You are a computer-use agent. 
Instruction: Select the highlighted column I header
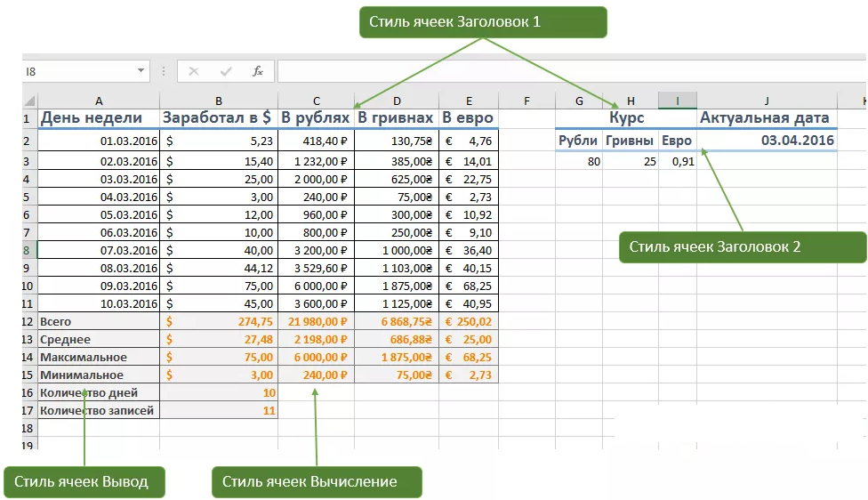tap(678, 101)
